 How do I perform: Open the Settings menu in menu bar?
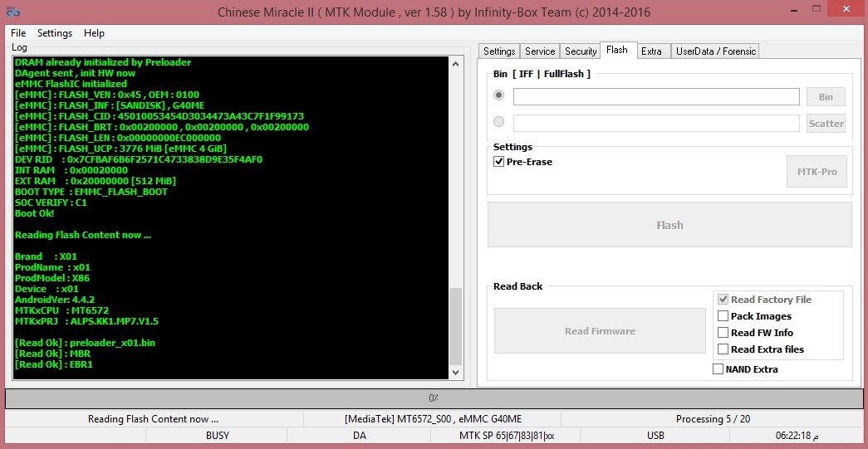pos(54,33)
